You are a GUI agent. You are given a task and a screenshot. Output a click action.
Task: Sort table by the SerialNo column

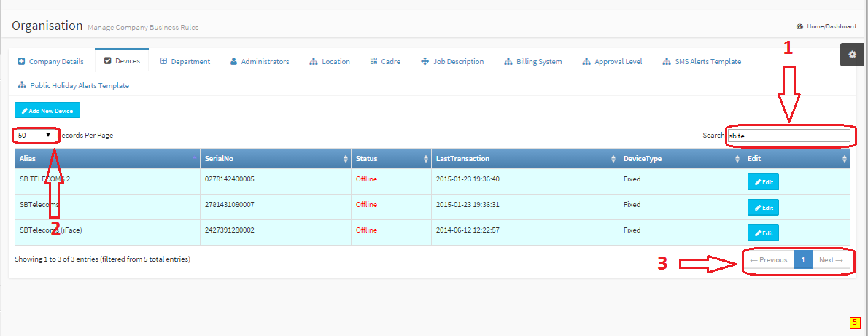(x=274, y=159)
